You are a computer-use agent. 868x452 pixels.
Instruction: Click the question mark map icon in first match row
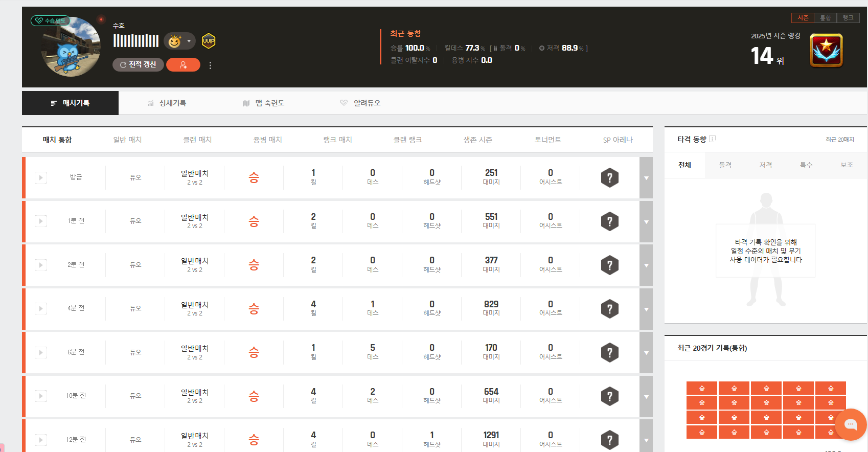click(x=609, y=178)
